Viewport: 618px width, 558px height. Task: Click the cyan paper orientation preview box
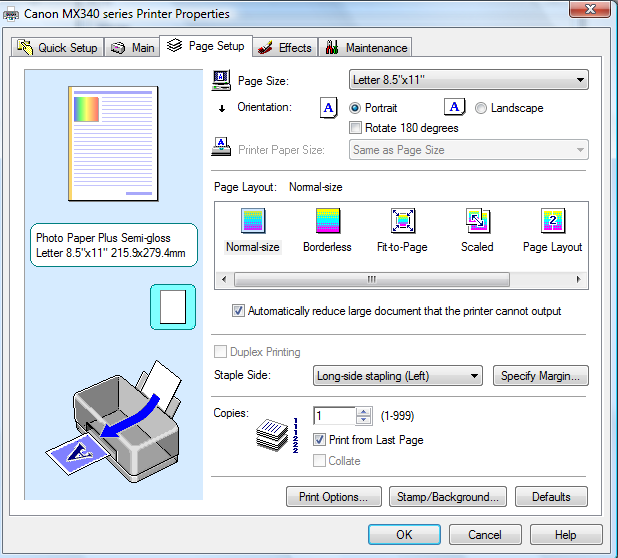pyautogui.click(x=173, y=307)
